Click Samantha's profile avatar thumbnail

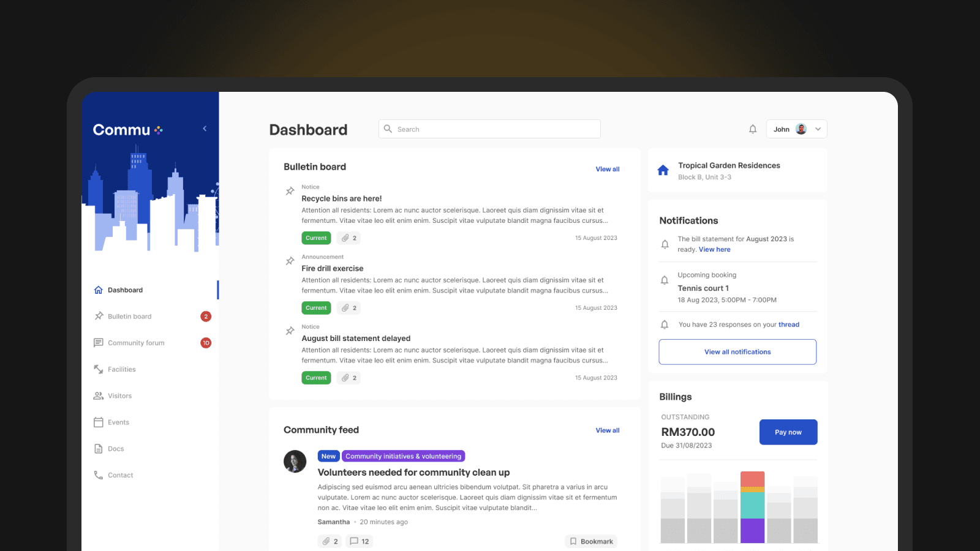[295, 462]
